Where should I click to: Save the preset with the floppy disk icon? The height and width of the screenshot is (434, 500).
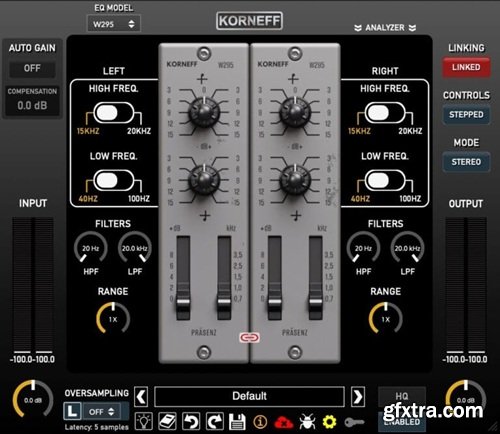coord(237,422)
